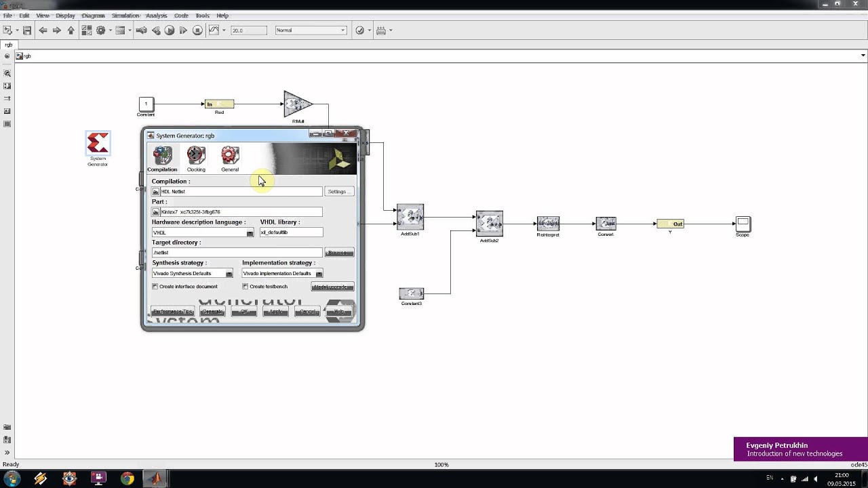The height and width of the screenshot is (488, 868).
Task: Open Implementation strategy dropdown
Action: (282, 273)
